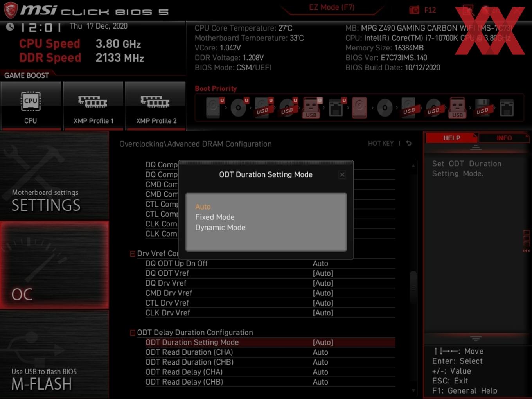
Task: Select ODT Read Duration (CHB) row
Action: pos(270,362)
